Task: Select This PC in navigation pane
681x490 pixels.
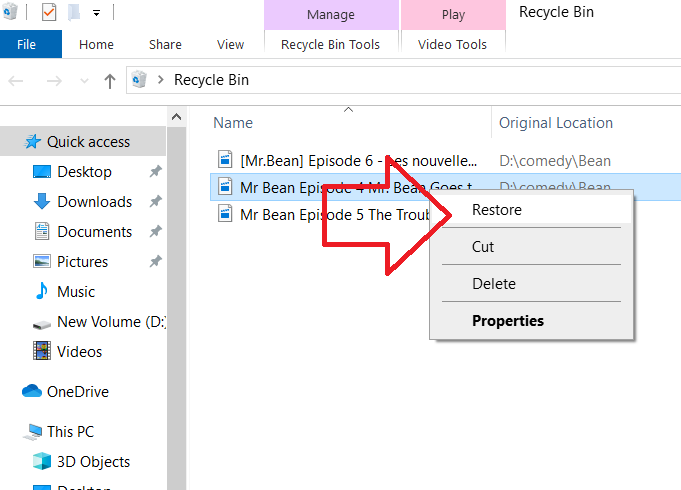Action: point(70,432)
